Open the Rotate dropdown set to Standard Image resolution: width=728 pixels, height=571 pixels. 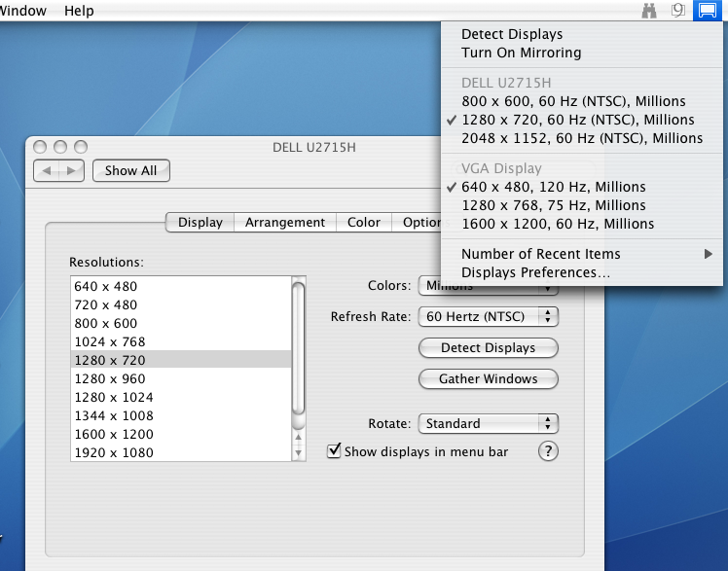click(x=488, y=424)
